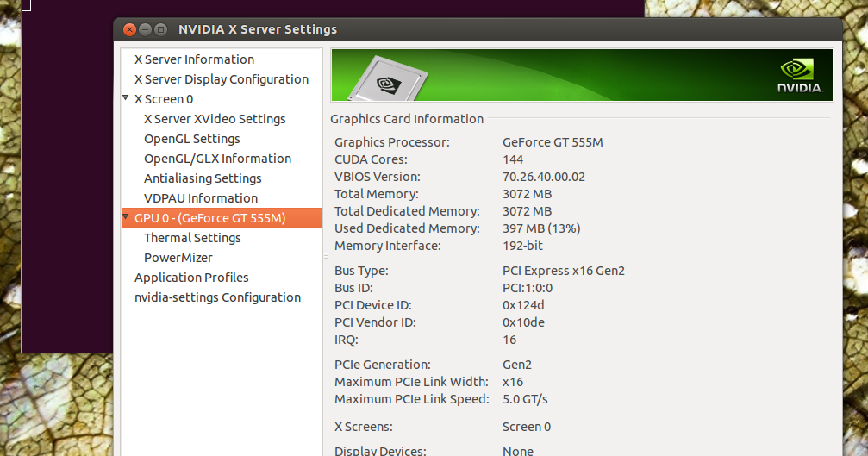Image resolution: width=868 pixels, height=456 pixels.
Task: Minimize the NVIDIA X Server Settings window
Action: [145, 29]
